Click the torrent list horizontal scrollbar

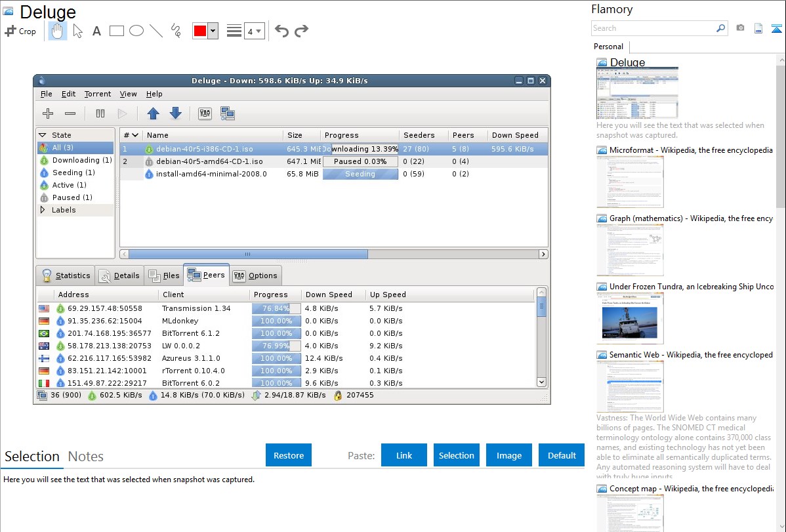coord(248,255)
